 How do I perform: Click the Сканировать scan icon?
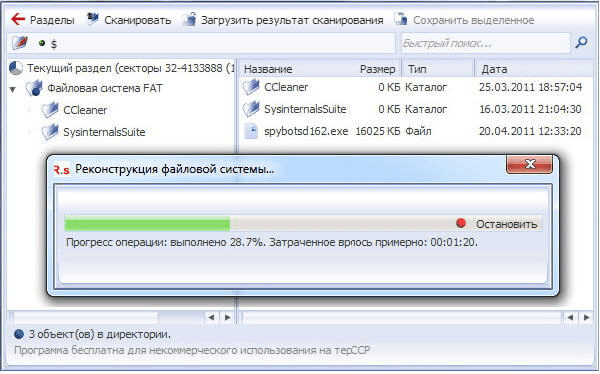point(92,18)
